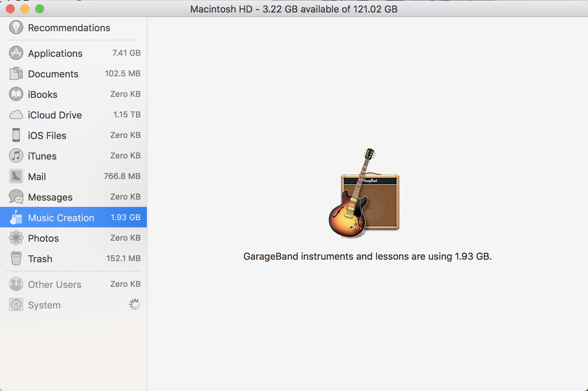
Task: Click the 'GarageBand instruments and lessons' description text
Action: [367, 256]
